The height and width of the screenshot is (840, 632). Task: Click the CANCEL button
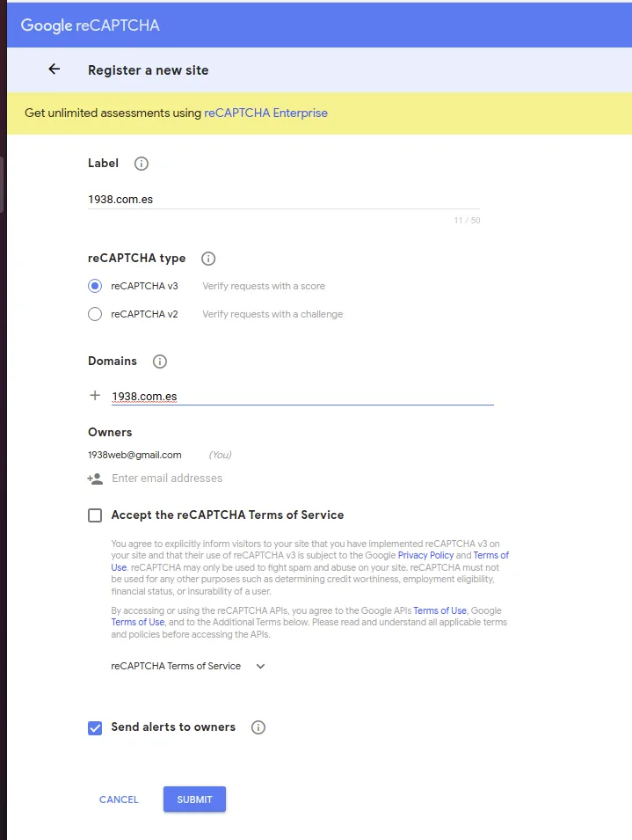point(119,800)
